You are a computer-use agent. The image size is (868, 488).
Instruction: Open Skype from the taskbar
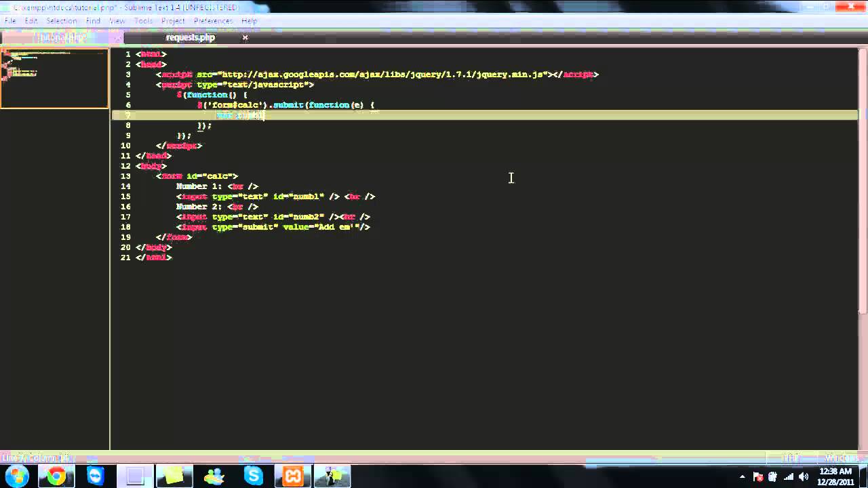253,476
